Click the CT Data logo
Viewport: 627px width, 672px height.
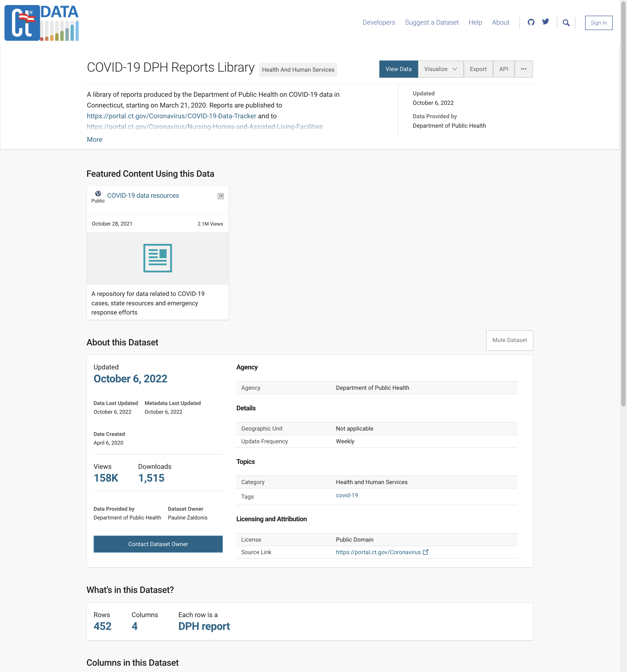[x=42, y=23]
